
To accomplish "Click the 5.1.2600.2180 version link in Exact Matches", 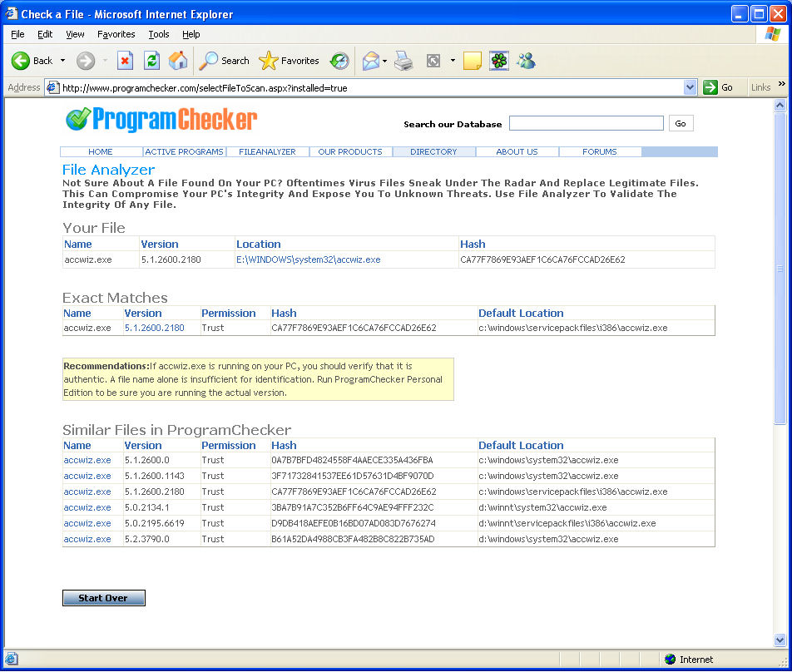I will 154,328.
